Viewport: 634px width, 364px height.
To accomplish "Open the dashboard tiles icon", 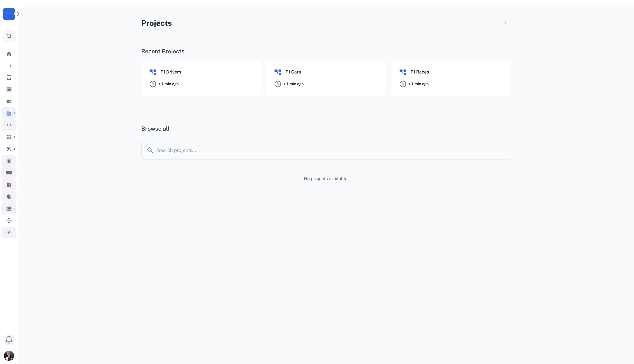I will click(9, 101).
